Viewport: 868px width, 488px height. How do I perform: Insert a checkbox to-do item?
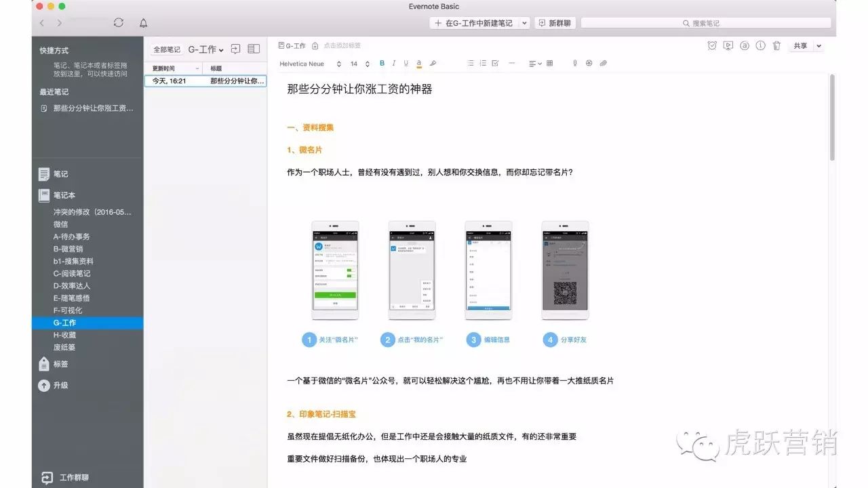[495, 64]
